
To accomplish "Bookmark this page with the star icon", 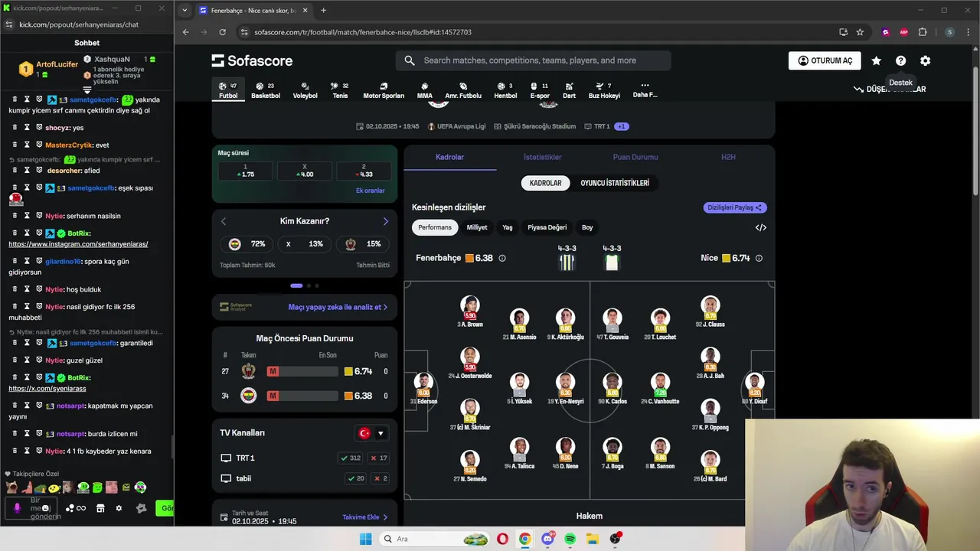I will coord(860,32).
